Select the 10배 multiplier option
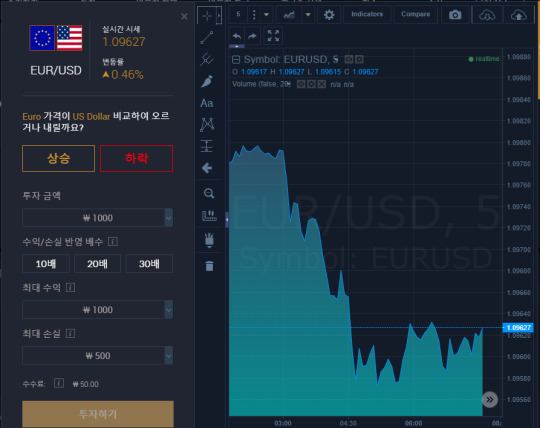 [46, 264]
